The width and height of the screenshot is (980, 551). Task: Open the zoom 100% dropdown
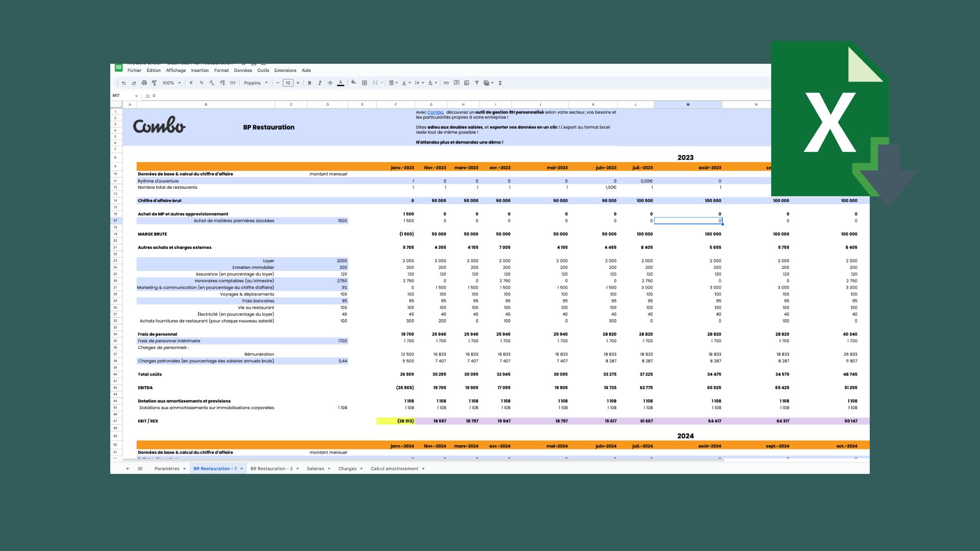click(x=171, y=83)
